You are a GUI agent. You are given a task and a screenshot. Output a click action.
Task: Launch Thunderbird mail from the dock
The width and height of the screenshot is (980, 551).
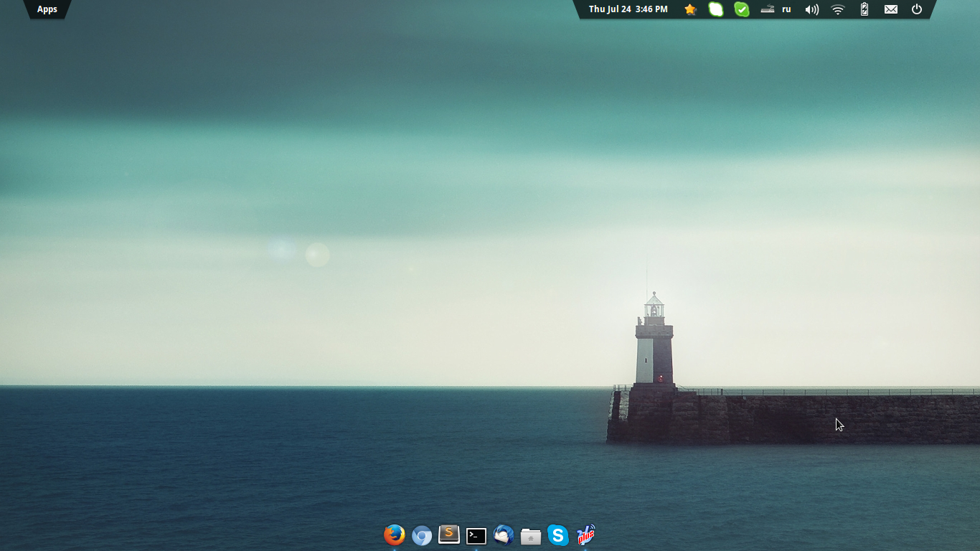504,535
